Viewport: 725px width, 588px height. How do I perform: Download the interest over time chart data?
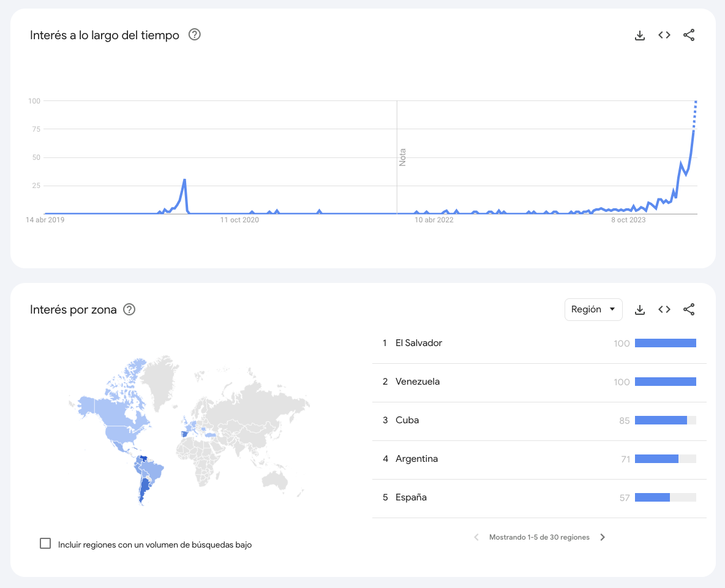pyautogui.click(x=640, y=36)
